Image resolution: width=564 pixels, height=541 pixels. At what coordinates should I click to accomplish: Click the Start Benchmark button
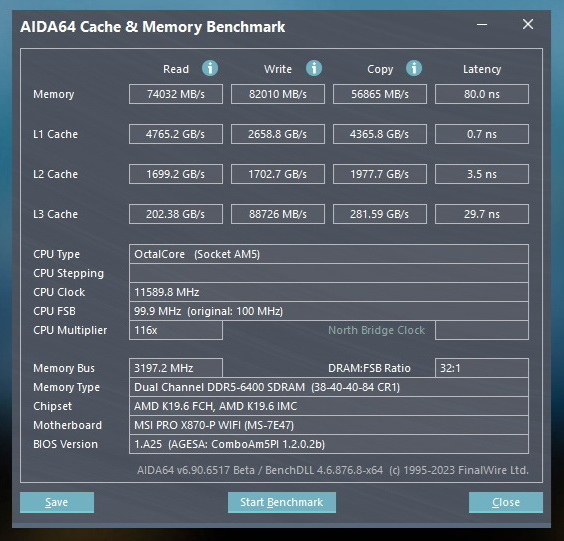click(x=282, y=502)
